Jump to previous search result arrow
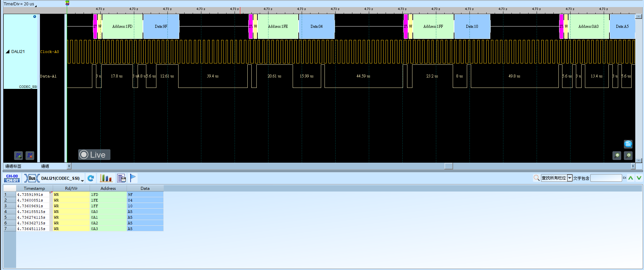Image resolution: width=644 pixels, height=270 pixels. (x=631, y=178)
